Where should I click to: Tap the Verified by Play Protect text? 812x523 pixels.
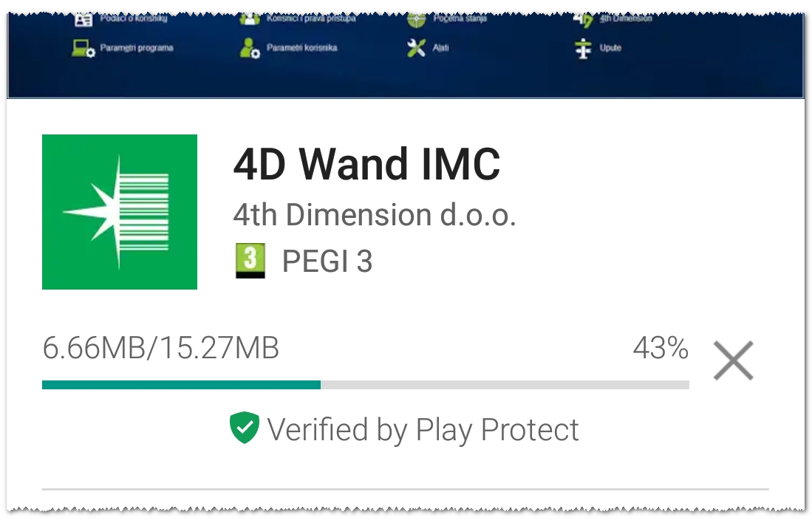(423, 430)
